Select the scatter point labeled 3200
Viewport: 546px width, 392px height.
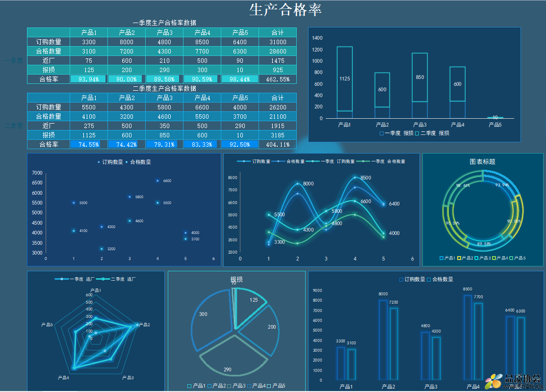tap(102, 249)
